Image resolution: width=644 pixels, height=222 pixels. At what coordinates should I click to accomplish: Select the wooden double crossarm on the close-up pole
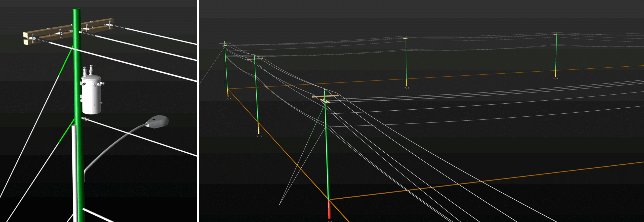click(68, 31)
